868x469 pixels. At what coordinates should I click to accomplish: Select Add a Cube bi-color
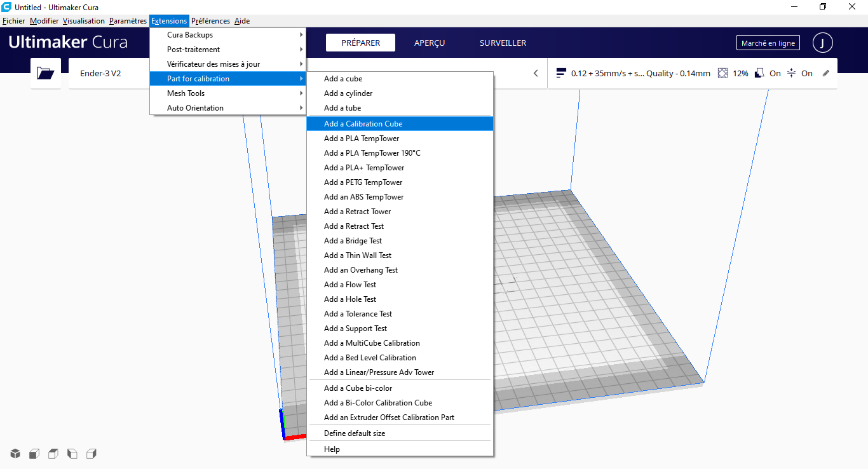coord(400,388)
